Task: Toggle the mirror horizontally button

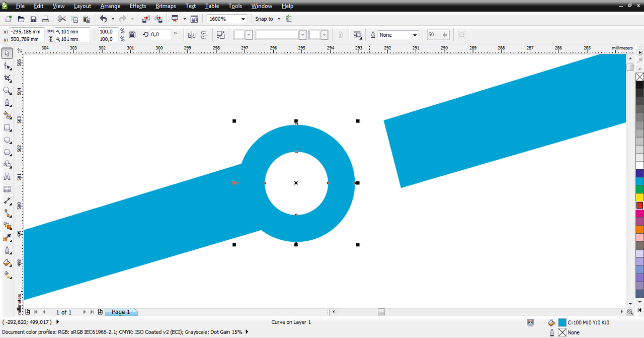Action: 191,35
